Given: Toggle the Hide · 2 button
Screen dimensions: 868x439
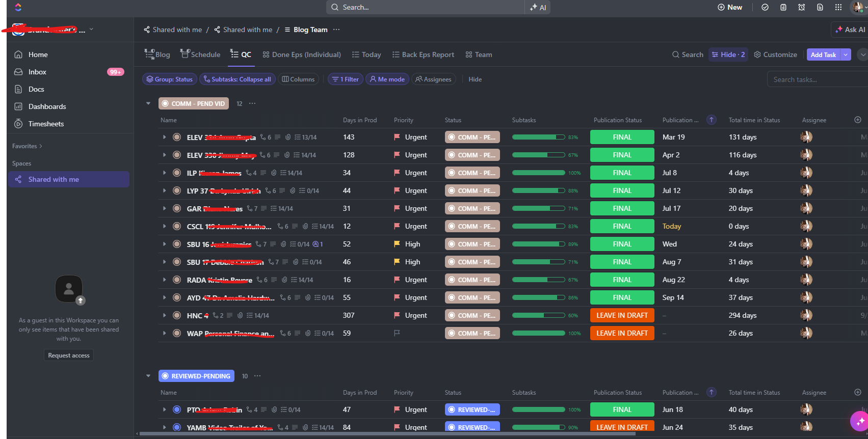Looking at the screenshot, I should tap(728, 54).
